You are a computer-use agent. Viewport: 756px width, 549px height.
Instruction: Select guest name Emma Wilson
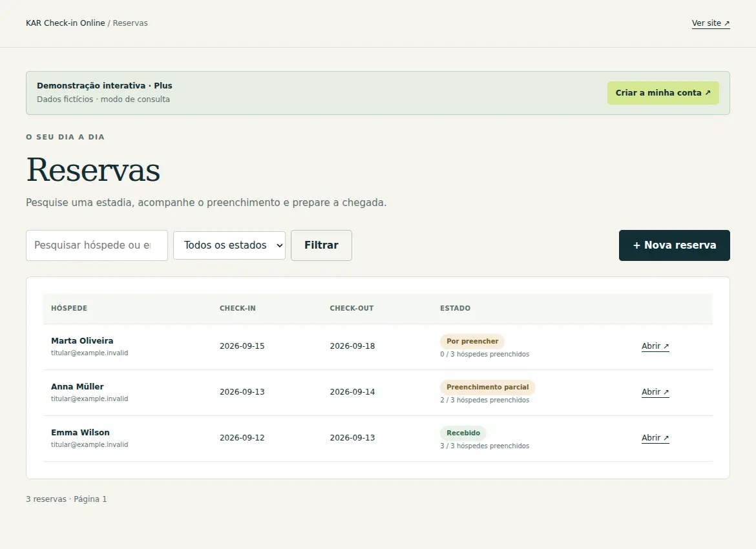80,432
